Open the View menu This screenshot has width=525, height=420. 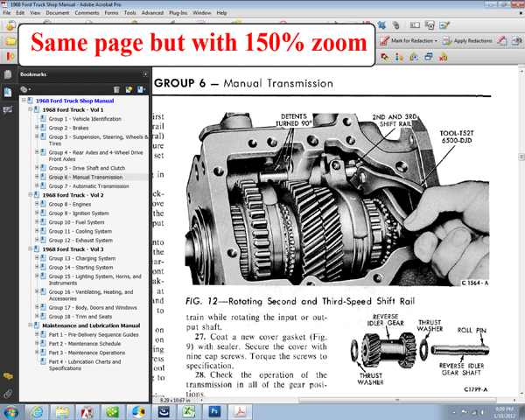[x=35, y=13]
